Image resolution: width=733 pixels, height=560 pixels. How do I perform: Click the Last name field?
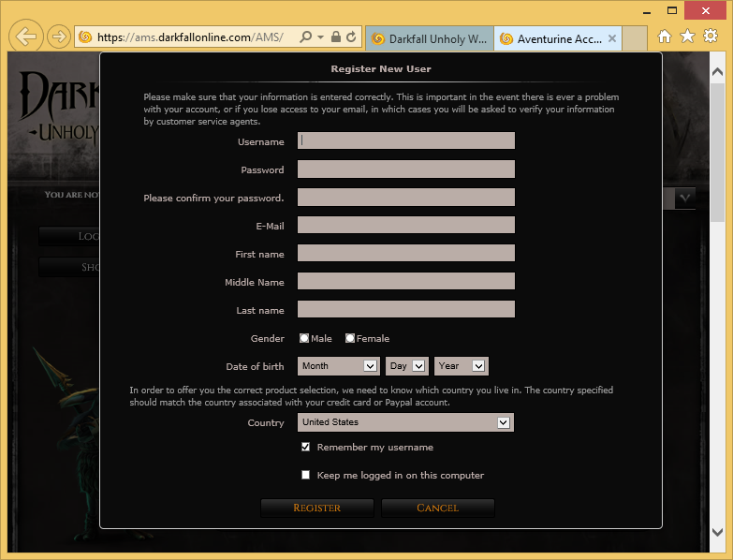point(405,309)
